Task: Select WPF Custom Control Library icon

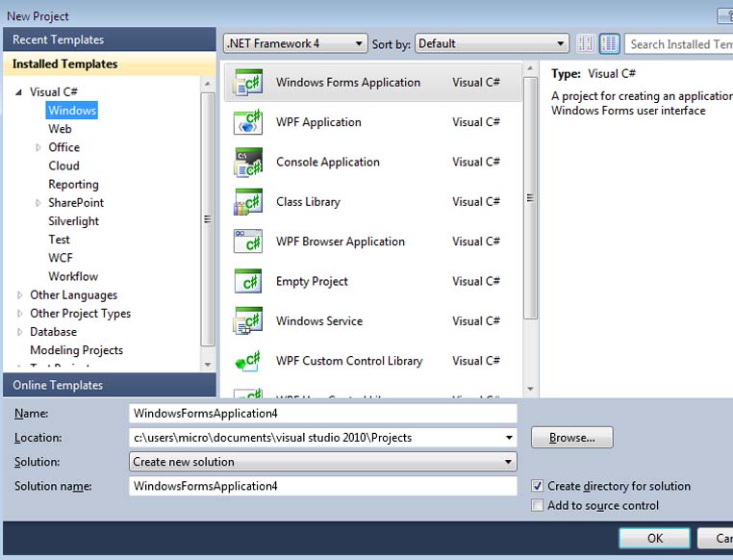Action: click(x=248, y=361)
